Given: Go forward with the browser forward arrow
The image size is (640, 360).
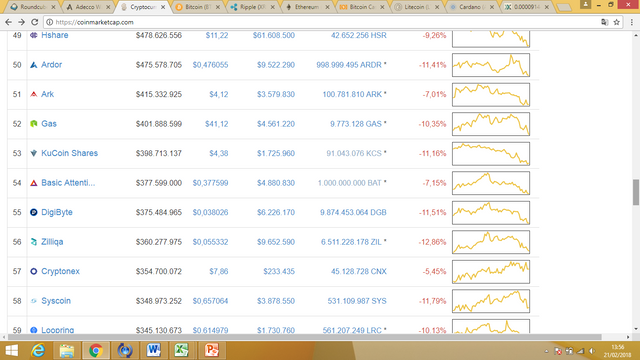Looking at the screenshot, I should 21,22.
